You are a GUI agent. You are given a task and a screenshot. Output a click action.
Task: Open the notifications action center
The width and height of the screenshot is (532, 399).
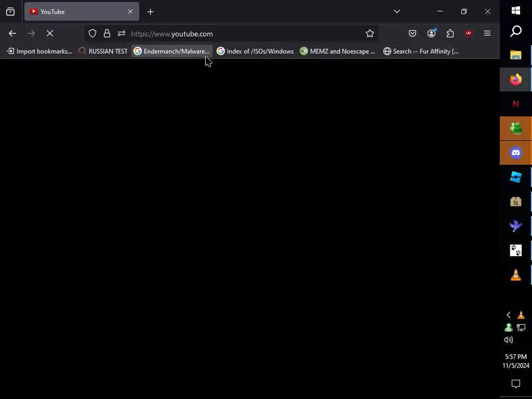(x=516, y=384)
